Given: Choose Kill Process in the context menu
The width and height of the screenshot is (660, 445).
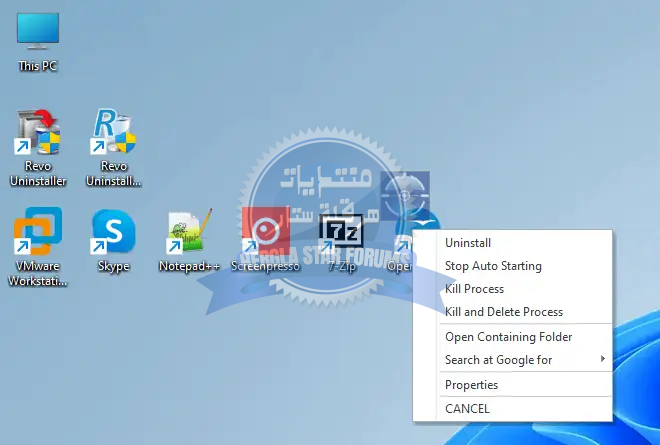Looking at the screenshot, I should [x=474, y=289].
